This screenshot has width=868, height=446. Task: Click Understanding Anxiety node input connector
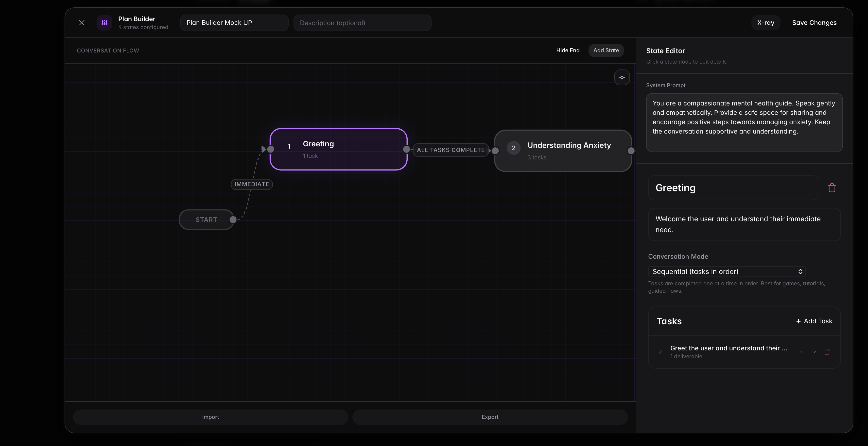pos(495,151)
